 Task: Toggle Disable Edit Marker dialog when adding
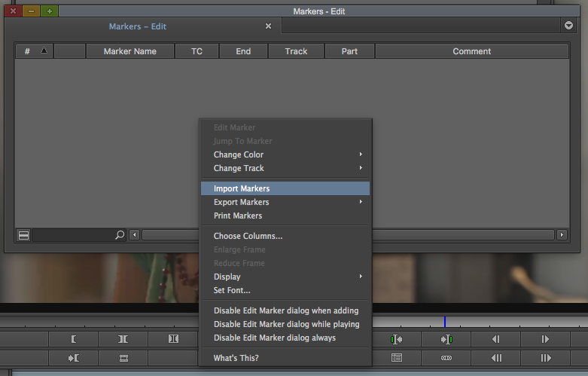286,310
